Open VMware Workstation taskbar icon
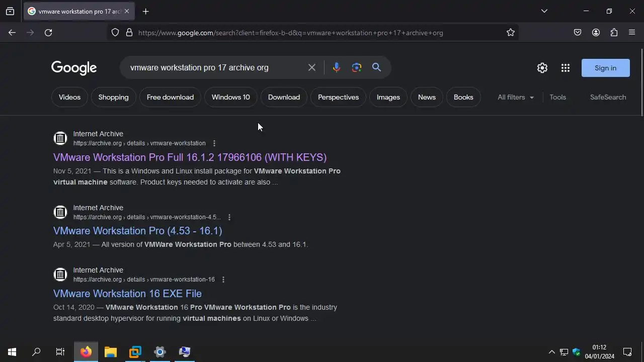 [135, 352]
